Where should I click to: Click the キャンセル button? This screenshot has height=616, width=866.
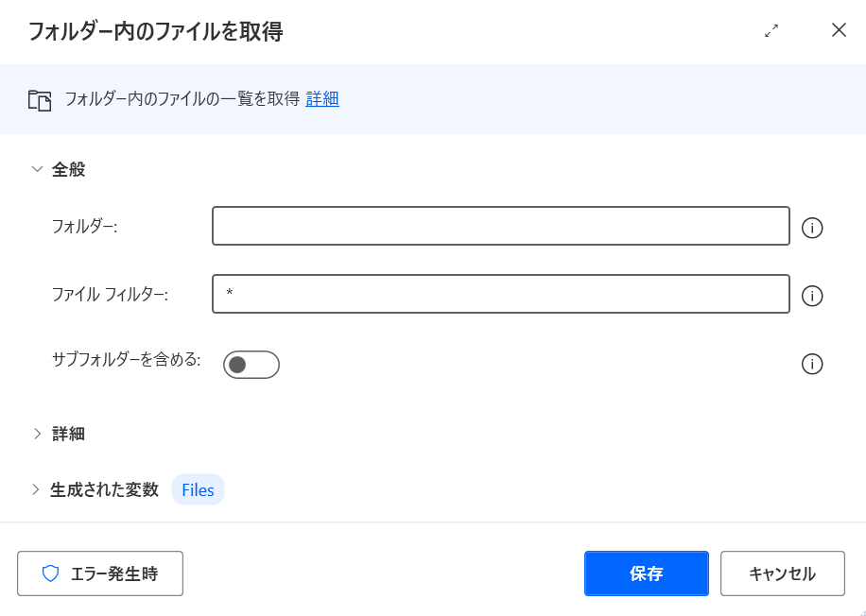click(x=782, y=573)
